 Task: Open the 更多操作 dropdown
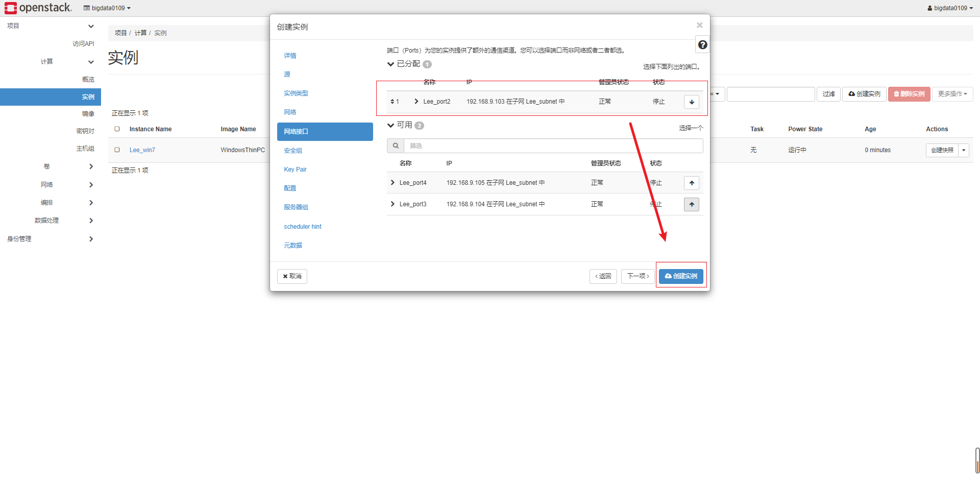pyautogui.click(x=952, y=94)
